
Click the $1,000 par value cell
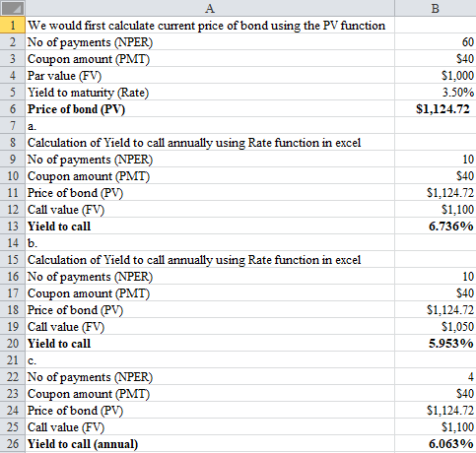point(436,75)
